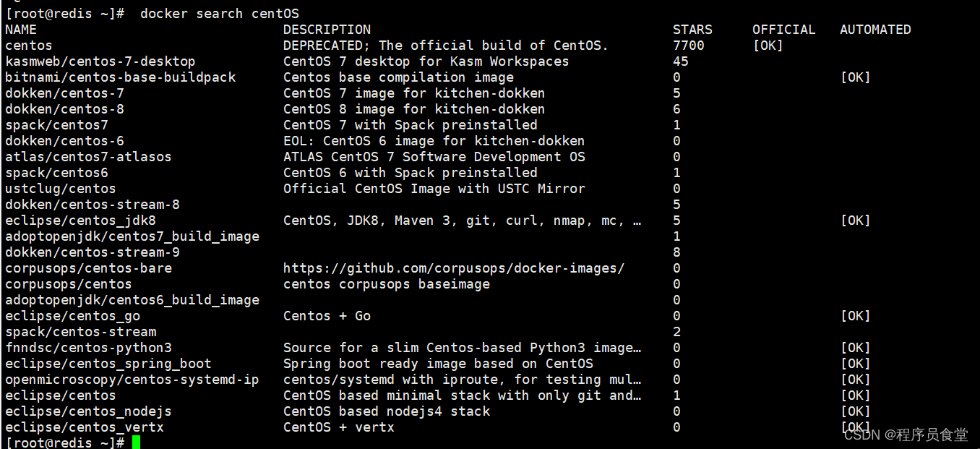980x449 pixels.
Task: Select 'bitnami/centos-base-buildpack' image name
Action: click(x=121, y=77)
